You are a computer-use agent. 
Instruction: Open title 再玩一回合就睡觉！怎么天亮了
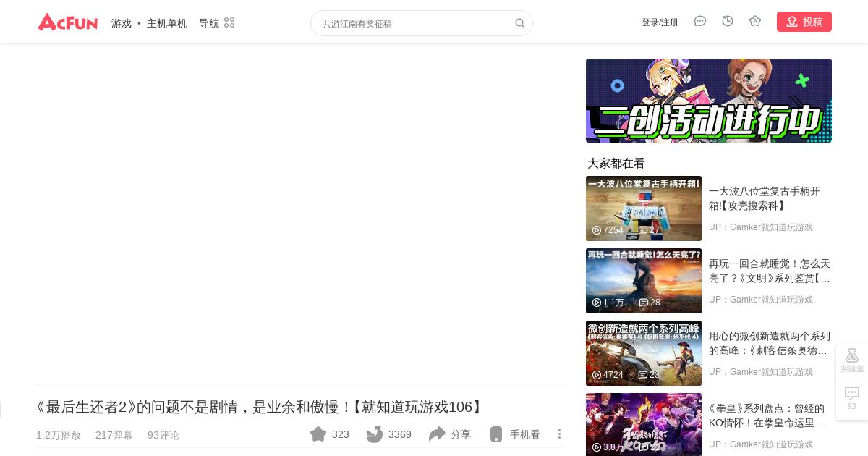[770, 271]
